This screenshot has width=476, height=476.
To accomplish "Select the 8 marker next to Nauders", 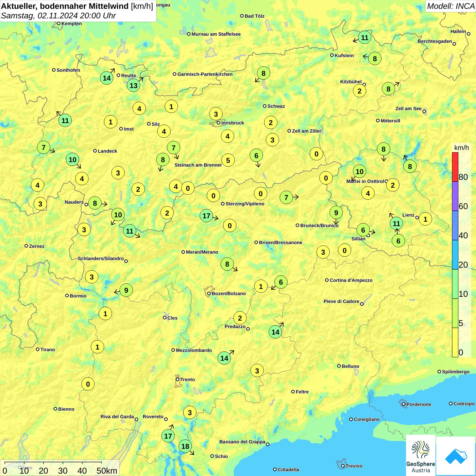I will pyautogui.click(x=95, y=203).
